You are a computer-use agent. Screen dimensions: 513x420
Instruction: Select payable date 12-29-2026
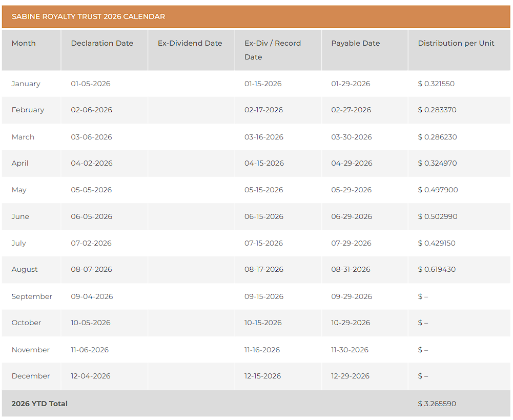[351, 376]
